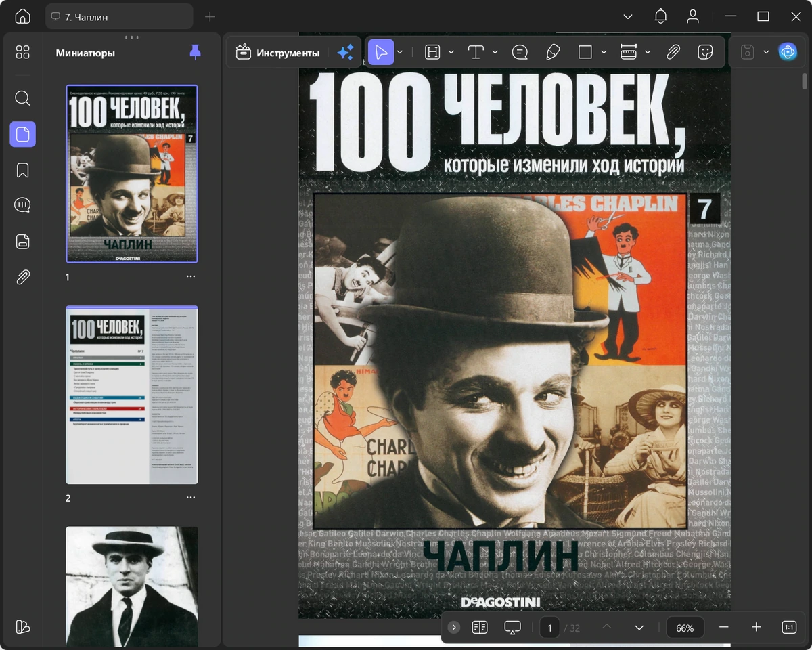Open page 2 thumbnail options menu
The height and width of the screenshot is (650, 812).
191,498
